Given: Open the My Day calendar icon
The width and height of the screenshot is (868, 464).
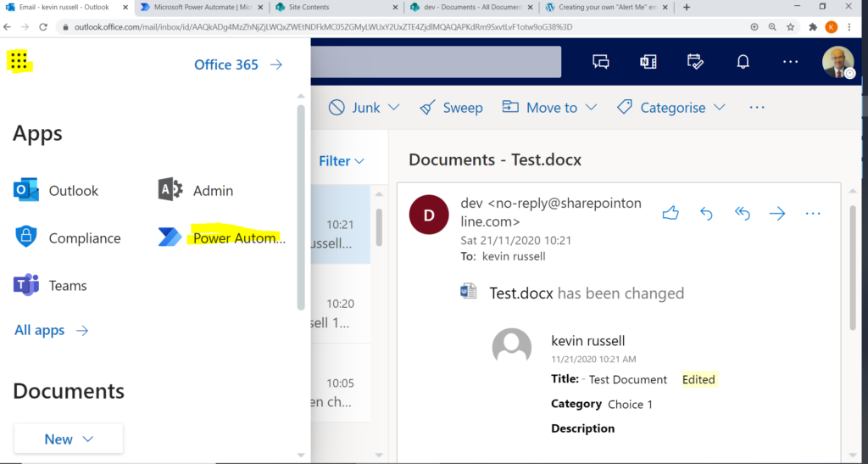Looking at the screenshot, I should 695,61.
